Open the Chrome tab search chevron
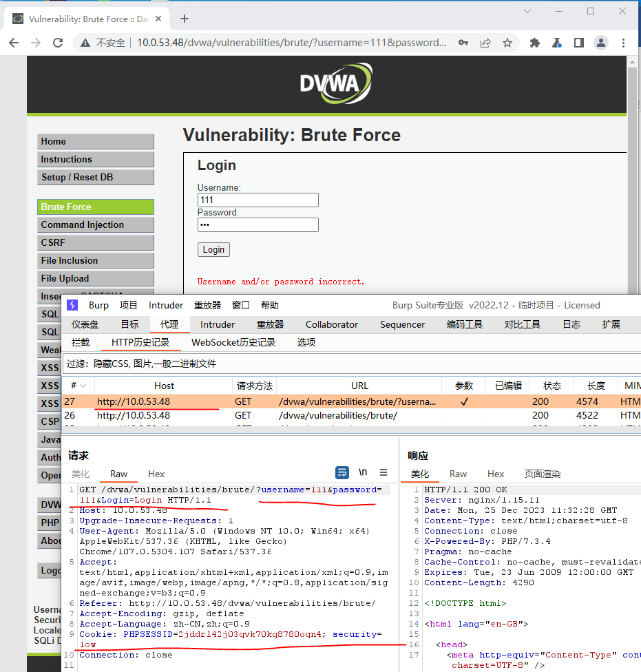The height and width of the screenshot is (672, 641). 527,11
